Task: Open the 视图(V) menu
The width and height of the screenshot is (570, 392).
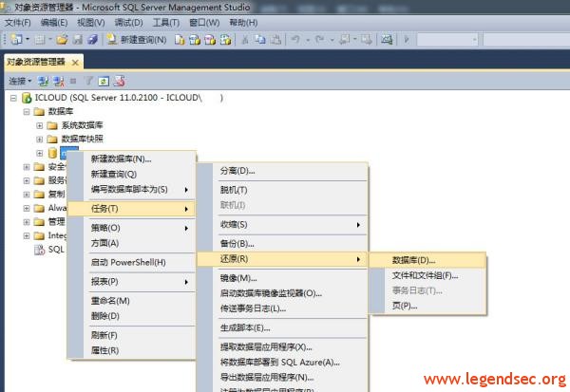Action: pos(91,23)
